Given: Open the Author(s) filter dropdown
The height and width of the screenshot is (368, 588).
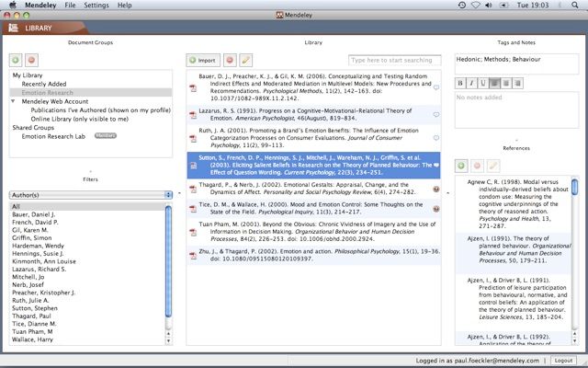Looking at the screenshot, I should click(x=91, y=195).
